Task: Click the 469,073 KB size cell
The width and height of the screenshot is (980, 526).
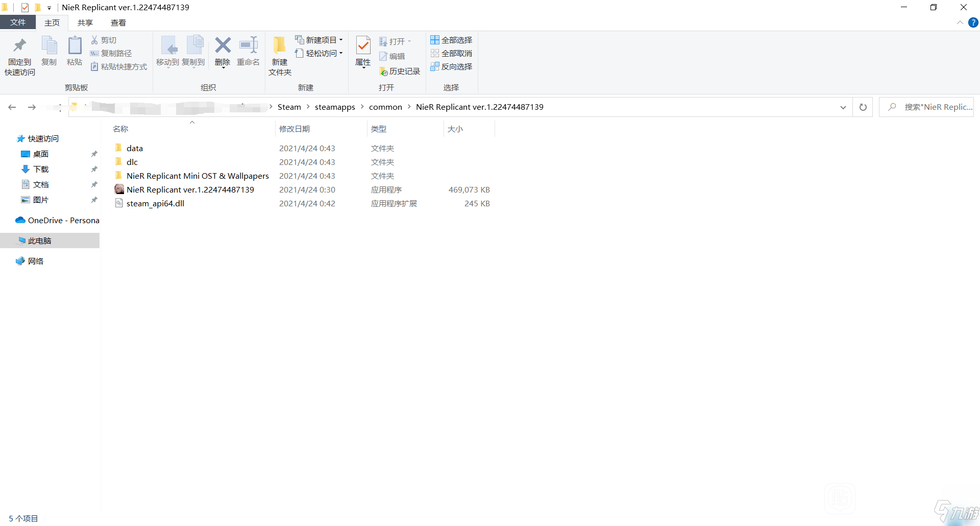Action: pos(469,189)
